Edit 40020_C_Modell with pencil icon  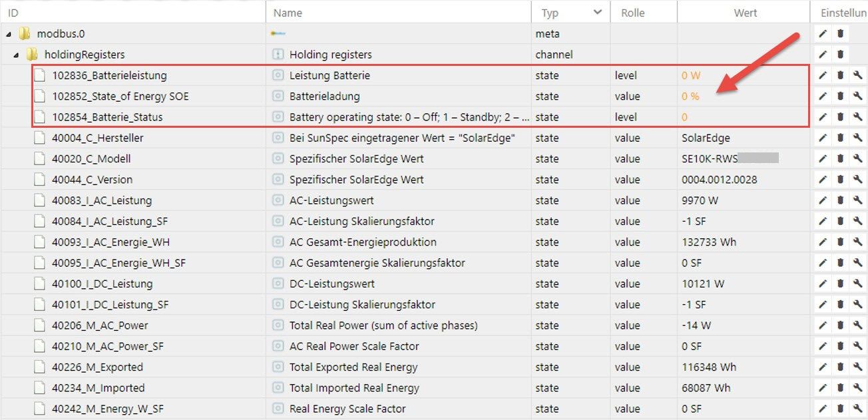tap(823, 158)
